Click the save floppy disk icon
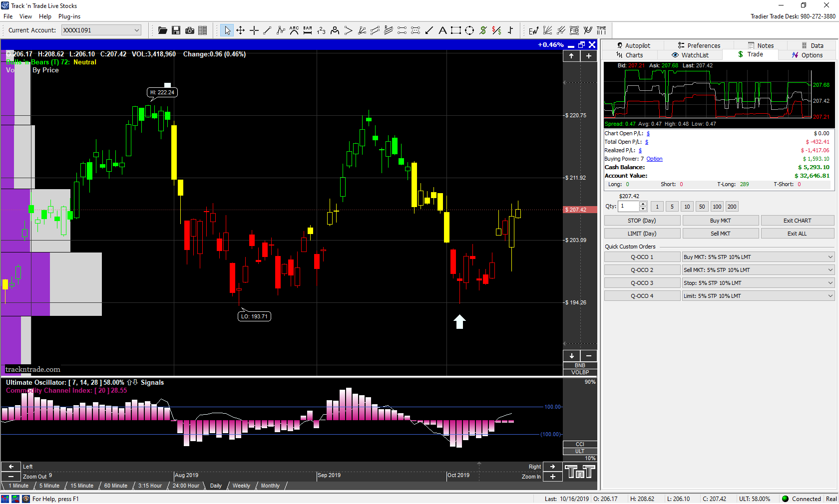Screen dimensions: 839x504 coord(176,30)
